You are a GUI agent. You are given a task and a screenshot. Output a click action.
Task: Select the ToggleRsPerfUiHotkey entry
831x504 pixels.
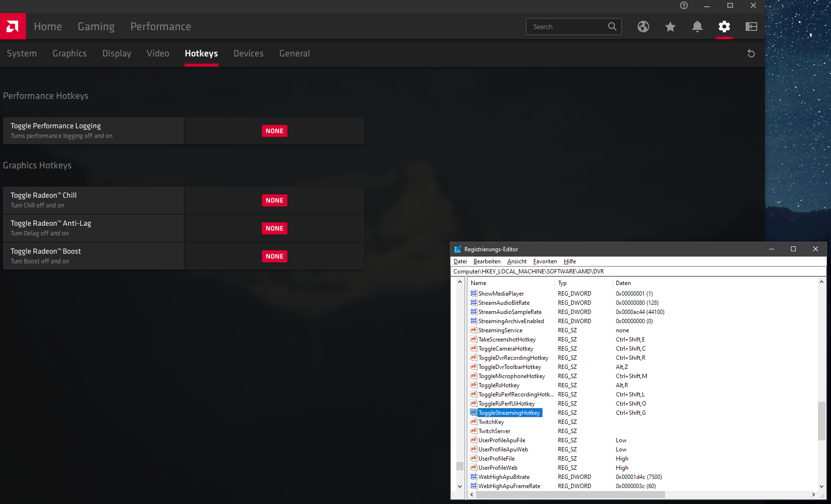point(506,404)
